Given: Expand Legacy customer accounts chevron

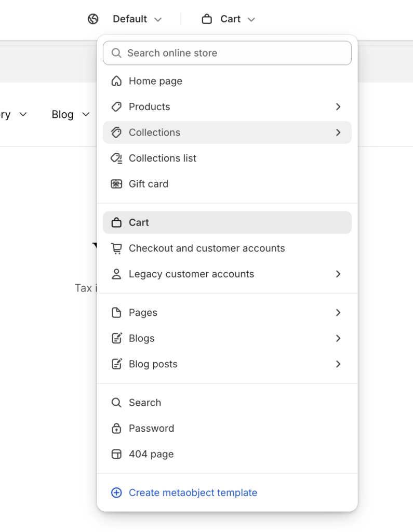Looking at the screenshot, I should pos(338,274).
